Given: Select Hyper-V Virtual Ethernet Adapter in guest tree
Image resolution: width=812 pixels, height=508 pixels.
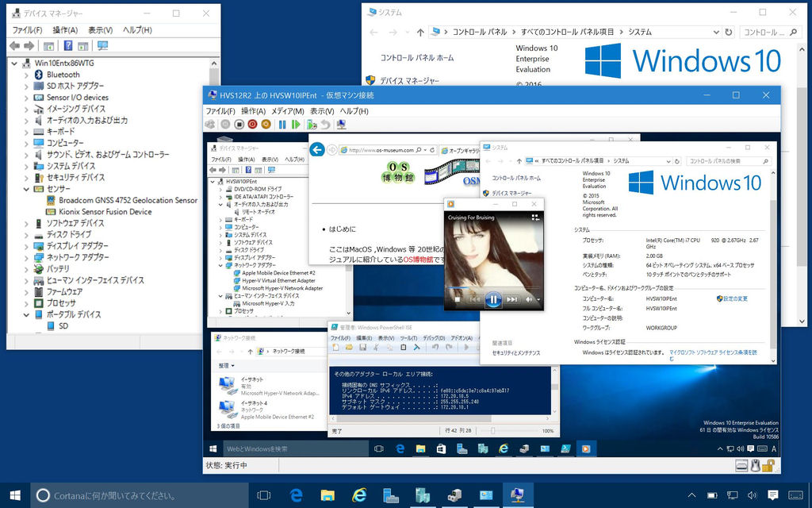Looking at the screenshot, I should 278,280.
